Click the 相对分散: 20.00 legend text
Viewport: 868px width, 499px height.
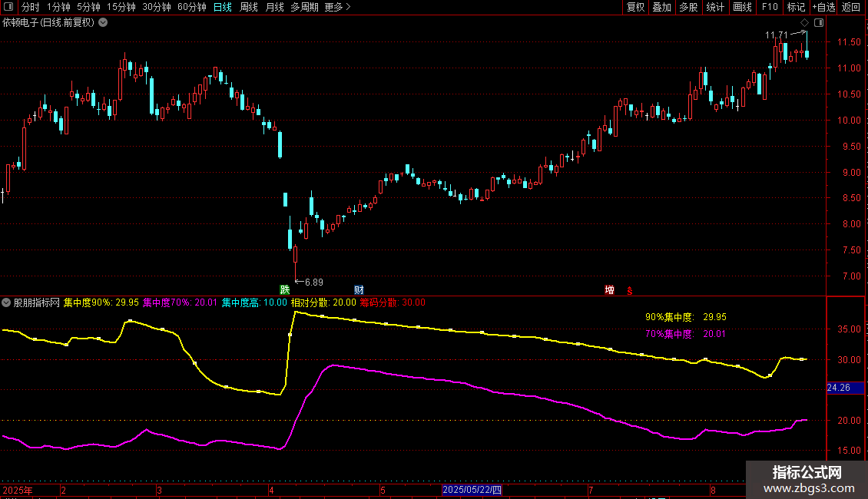click(x=324, y=302)
